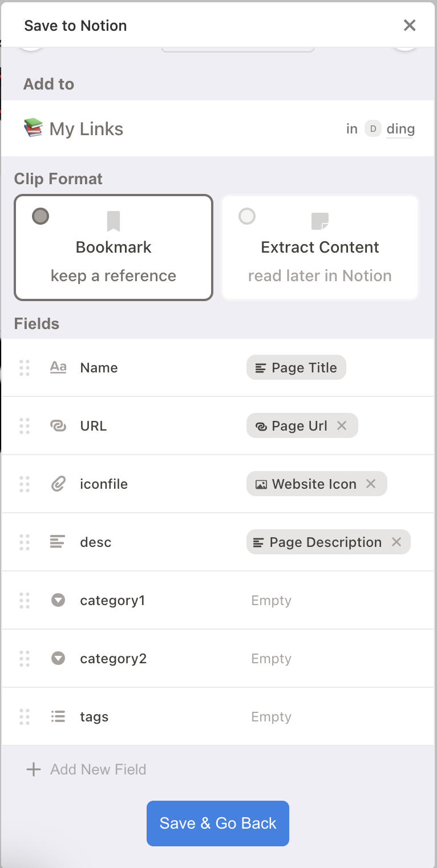The height and width of the screenshot is (868, 437).
Task: Click the Page Title chip for Name
Action: pyautogui.click(x=296, y=368)
